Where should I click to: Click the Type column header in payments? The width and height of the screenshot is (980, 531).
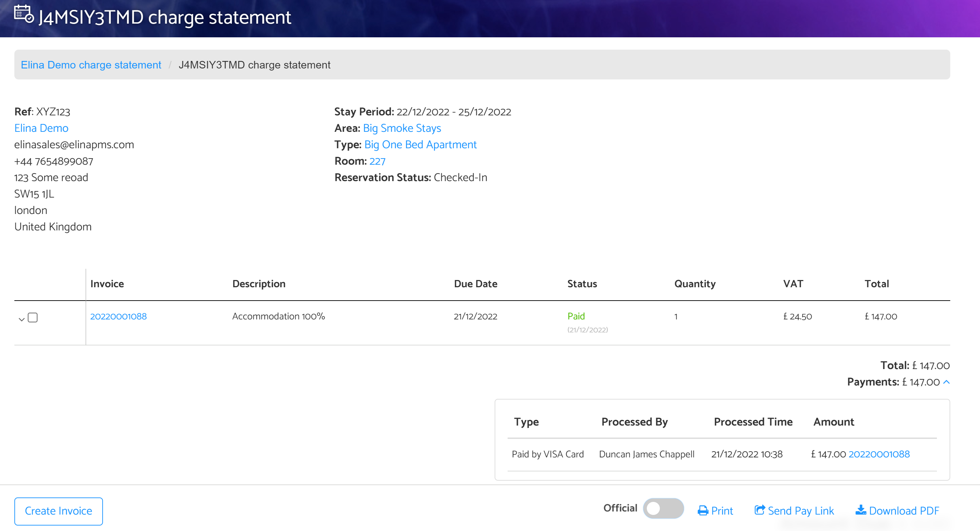[x=526, y=422]
